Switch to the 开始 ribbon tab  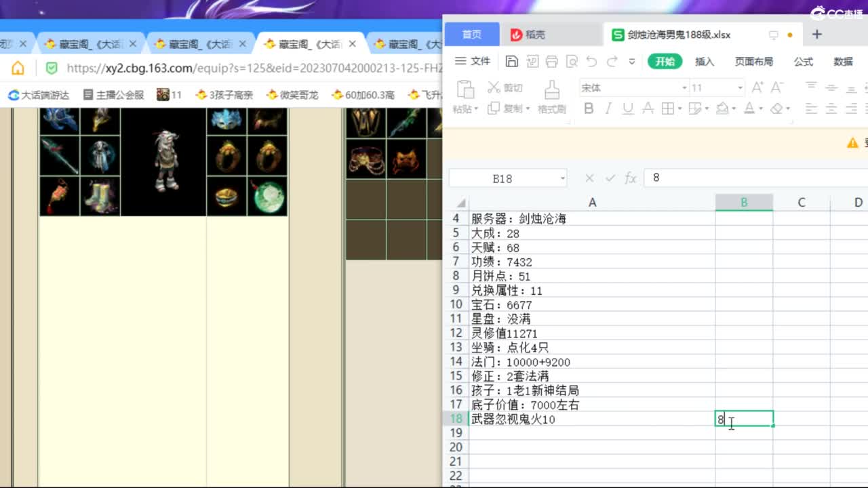(665, 62)
